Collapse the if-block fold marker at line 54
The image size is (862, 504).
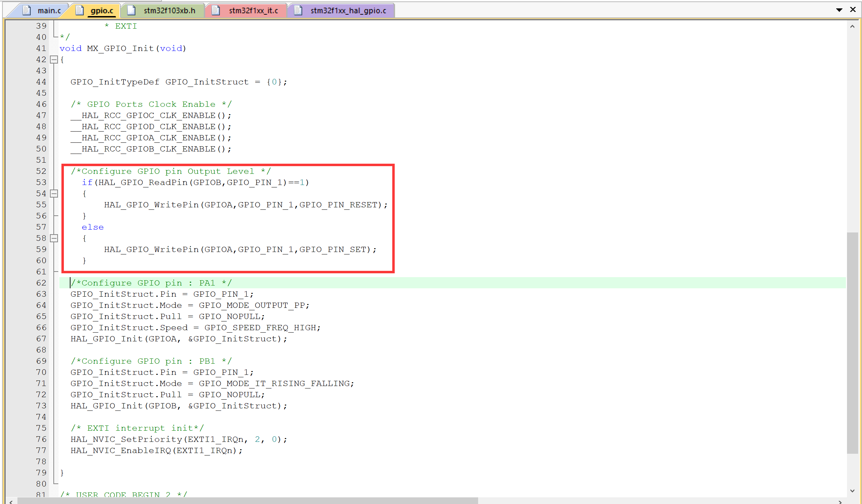tap(54, 193)
